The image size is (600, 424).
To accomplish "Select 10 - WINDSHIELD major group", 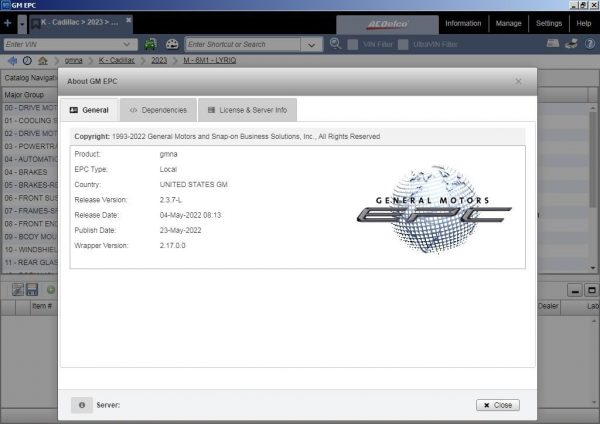I will pos(30,250).
